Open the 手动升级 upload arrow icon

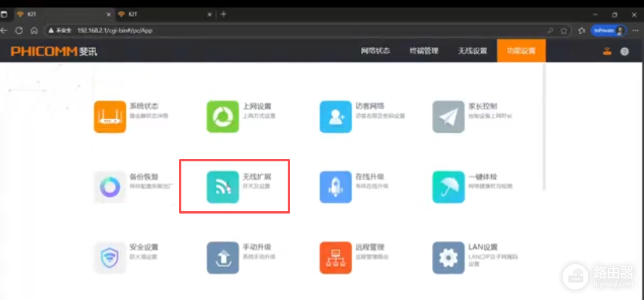click(223, 258)
